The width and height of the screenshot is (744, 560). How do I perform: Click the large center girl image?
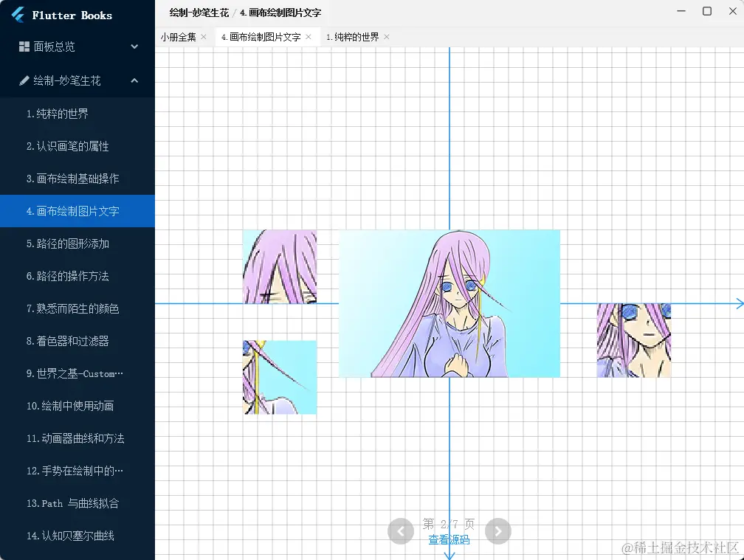[x=449, y=303]
